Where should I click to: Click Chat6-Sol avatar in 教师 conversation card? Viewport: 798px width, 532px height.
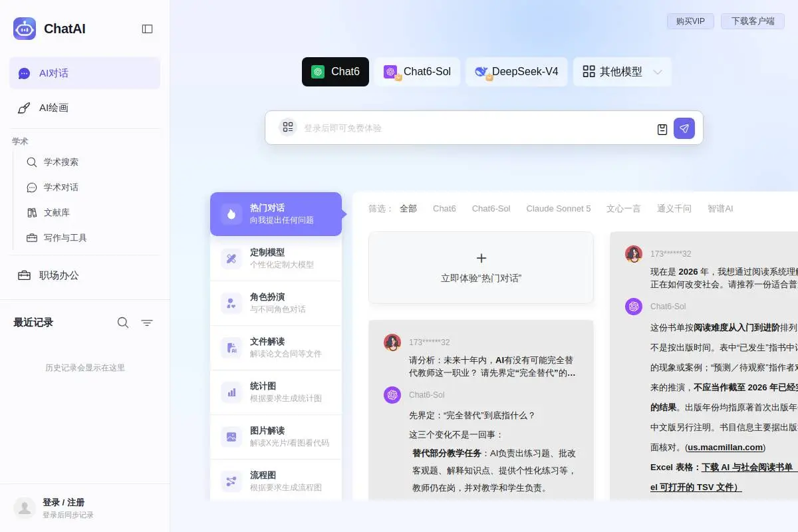pos(392,395)
